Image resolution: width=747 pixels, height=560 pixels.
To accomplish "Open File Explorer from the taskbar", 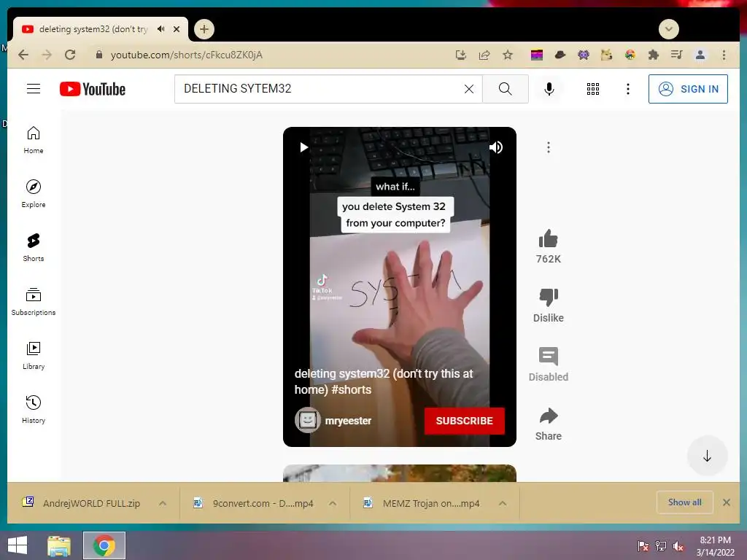I will click(x=59, y=545).
